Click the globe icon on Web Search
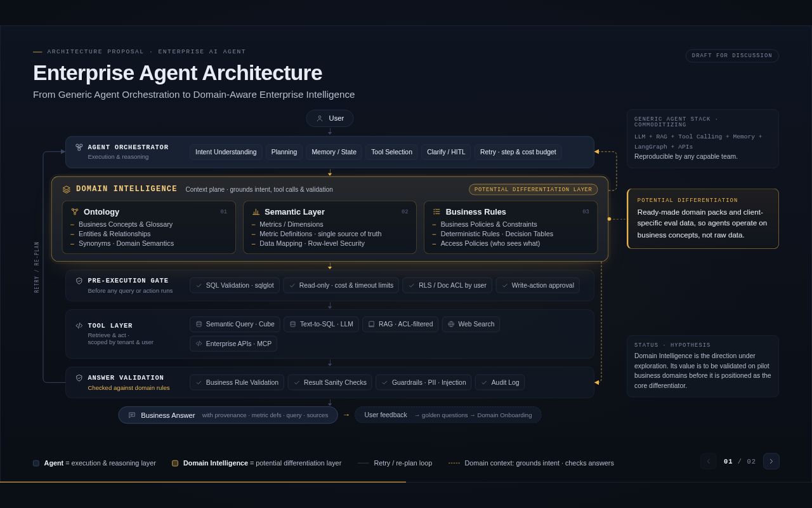This screenshot has width=812, height=508. 451,324
